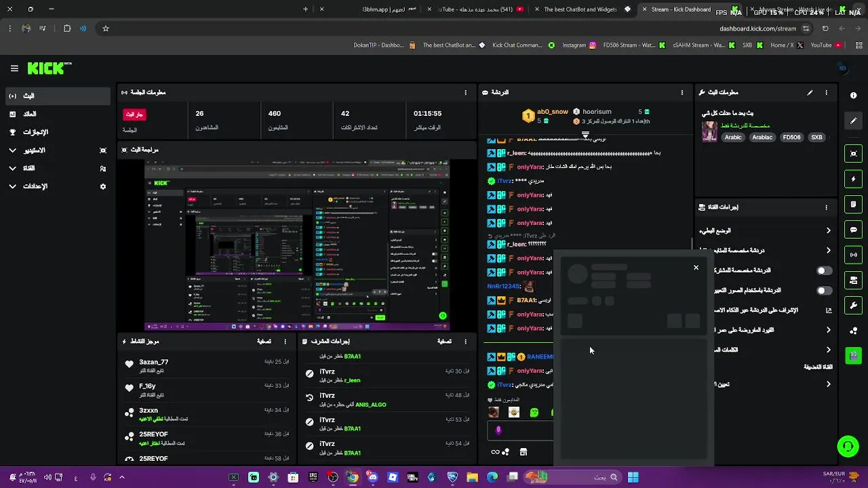Click NnRr12345 username in the chat

click(x=503, y=287)
